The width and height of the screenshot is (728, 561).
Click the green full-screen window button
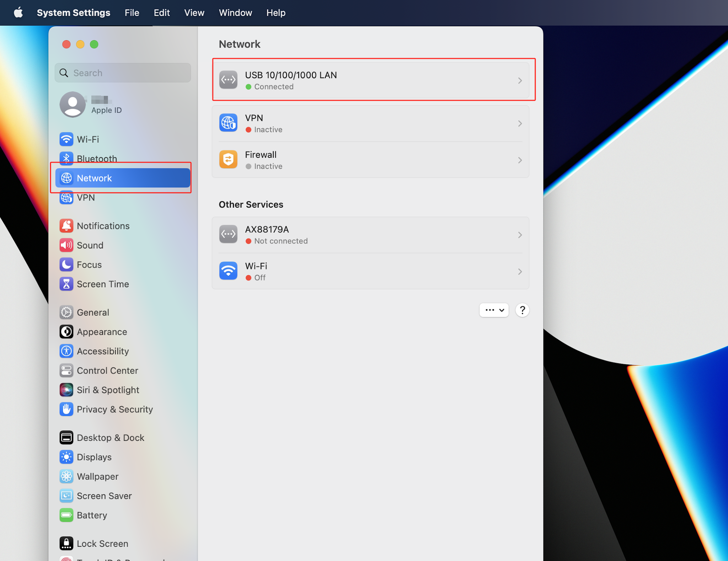click(94, 44)
